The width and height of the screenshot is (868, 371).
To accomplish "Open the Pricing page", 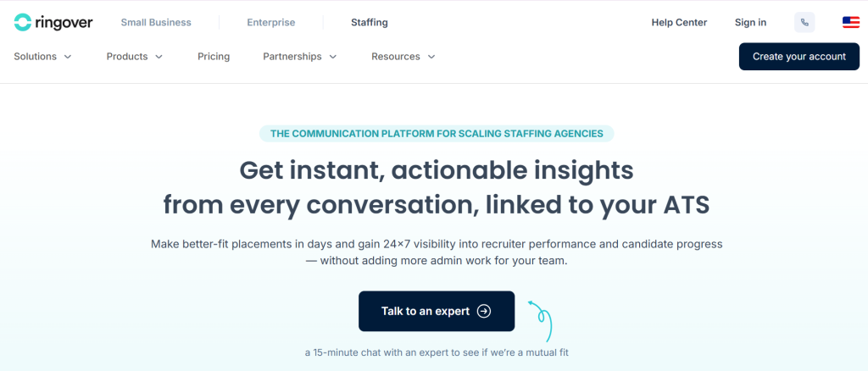I will [x=214, y=57].
